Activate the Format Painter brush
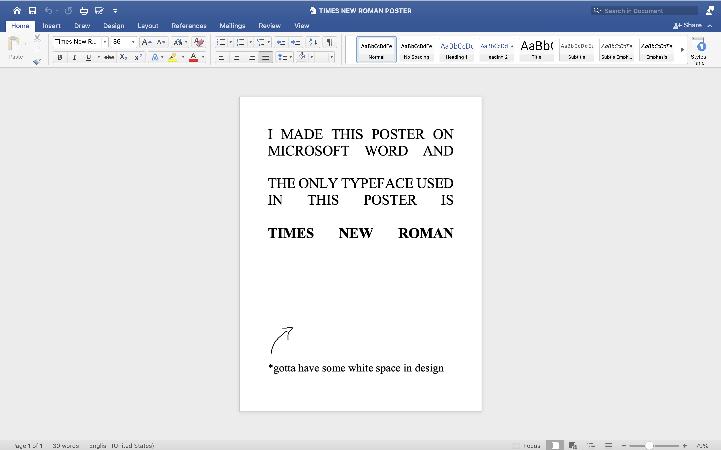This screenshot has height=450, width=721. [37, 61]
